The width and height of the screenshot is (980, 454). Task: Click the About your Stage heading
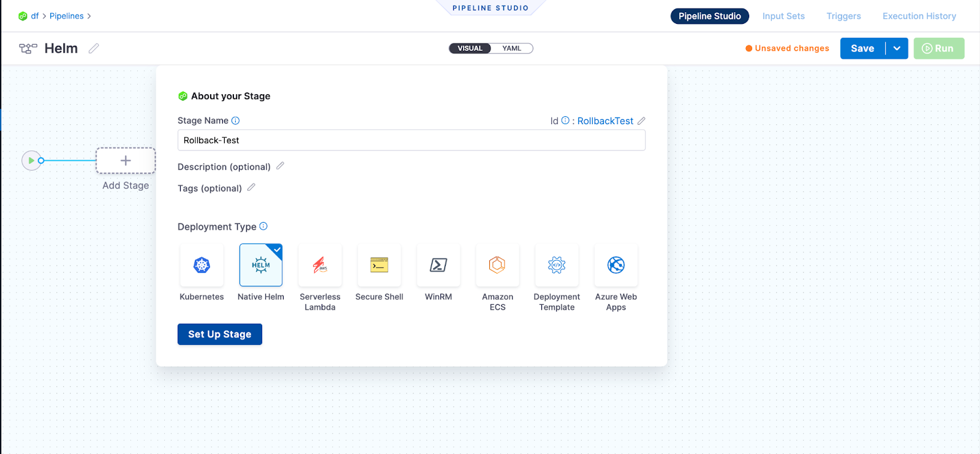coord(230,96)
